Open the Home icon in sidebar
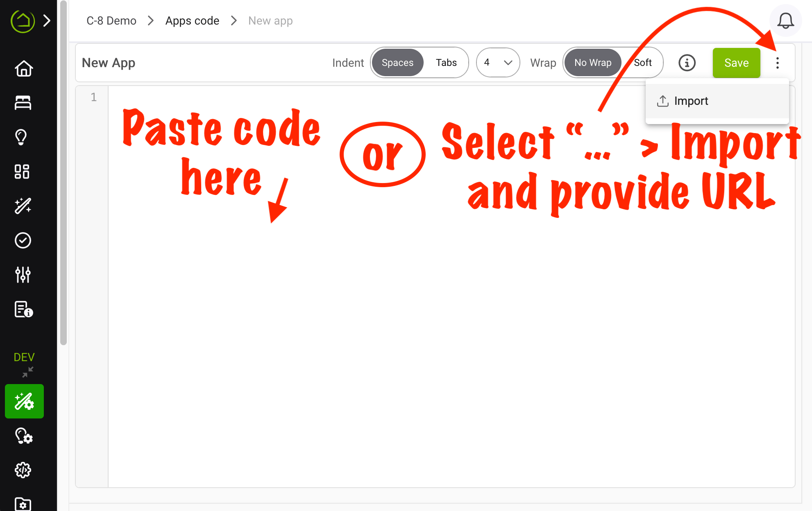Viewport: 812px width, 511px height. [23, 68]
